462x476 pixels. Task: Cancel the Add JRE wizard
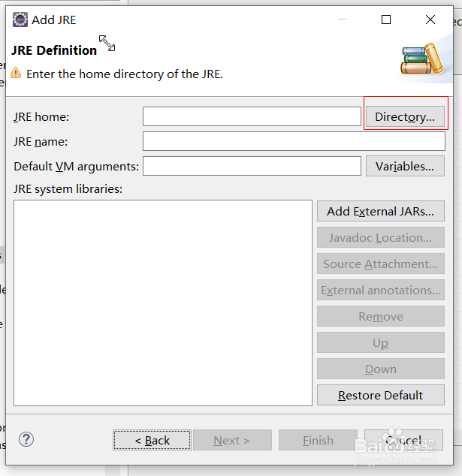tap(403, 440)
